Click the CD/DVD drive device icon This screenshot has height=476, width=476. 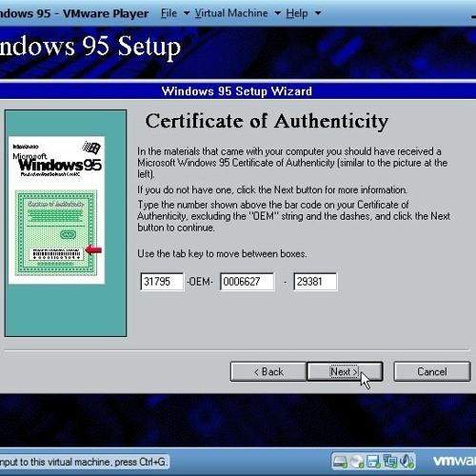(x=358, y=462)
